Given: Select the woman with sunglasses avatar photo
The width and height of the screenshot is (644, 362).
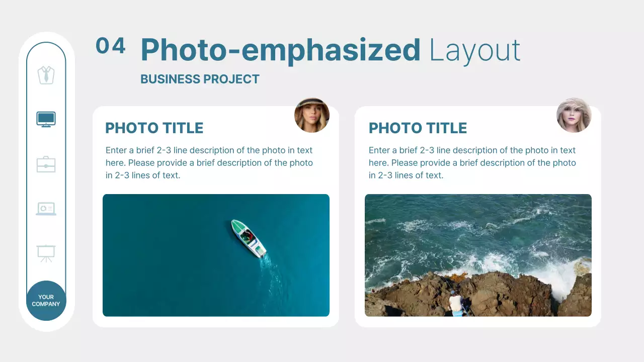Looking at the screenshot, I should 312,115.
